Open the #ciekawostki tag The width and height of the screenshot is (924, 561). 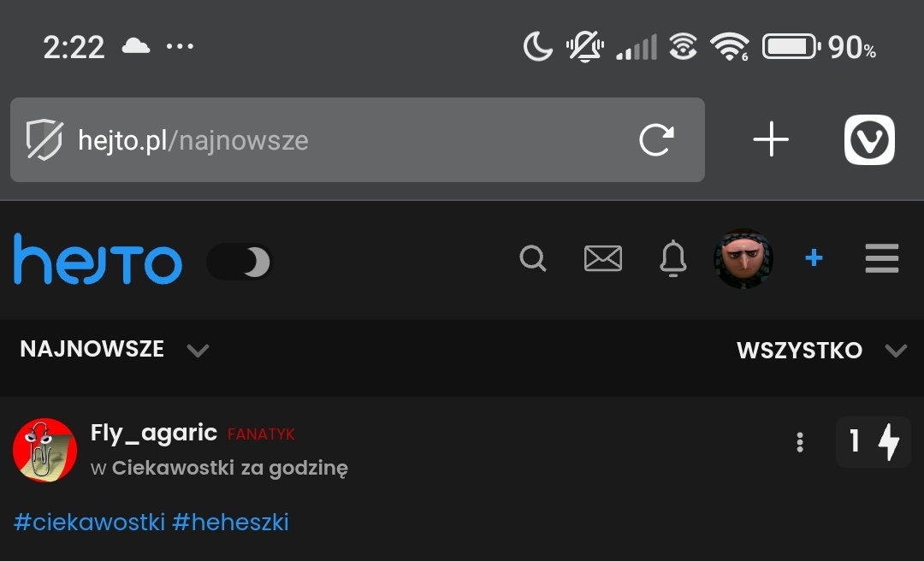pyautogui.click(x=90, y=522)
